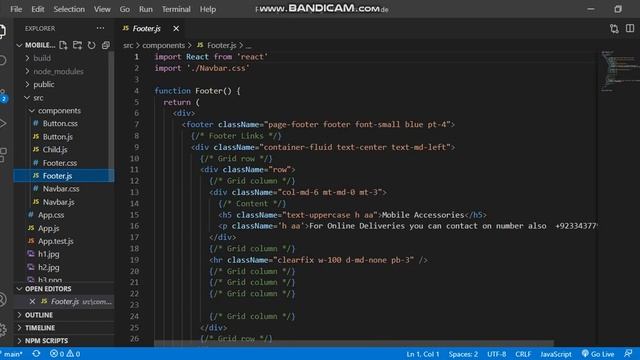Open the Selection menu
Image resolution: width=640 pixels, height=360 pixels.
69,9
